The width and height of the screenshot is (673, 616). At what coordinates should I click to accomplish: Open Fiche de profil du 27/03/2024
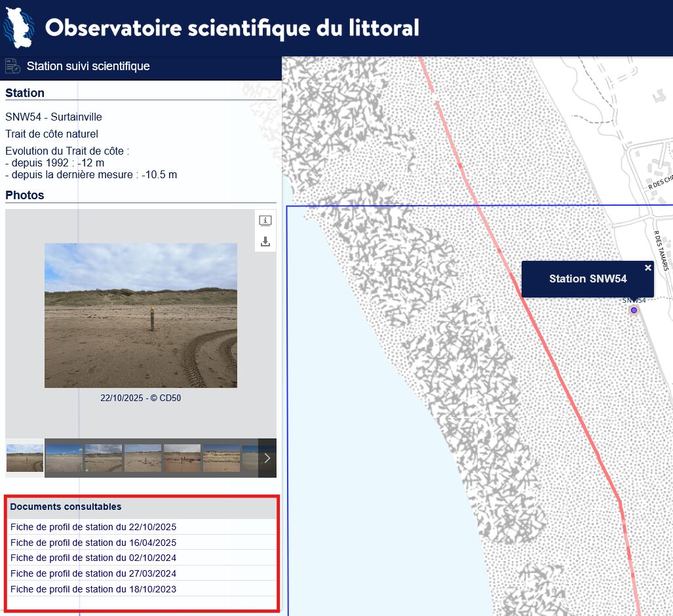[93, 573]
